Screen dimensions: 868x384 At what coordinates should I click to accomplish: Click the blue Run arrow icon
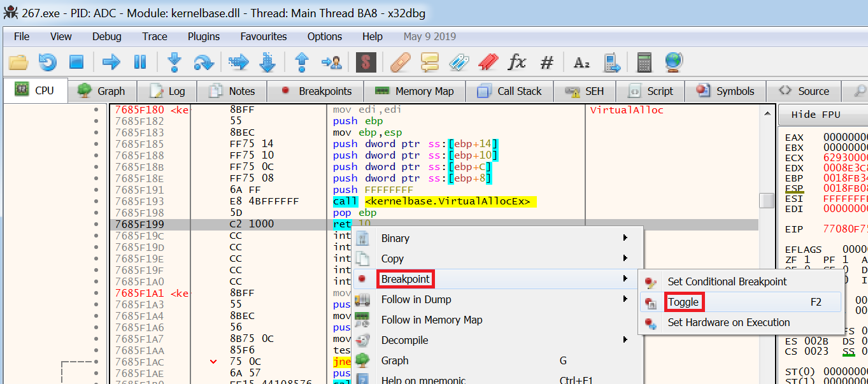(110, 62)
